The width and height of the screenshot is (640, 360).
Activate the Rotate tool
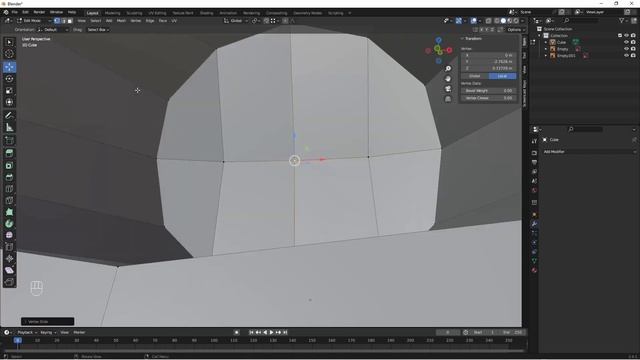9,79
